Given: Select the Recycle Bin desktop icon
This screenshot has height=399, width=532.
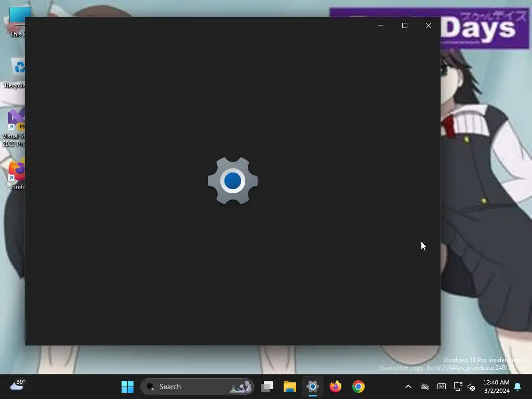Looking at the screenshot, I should coord(15,73).
